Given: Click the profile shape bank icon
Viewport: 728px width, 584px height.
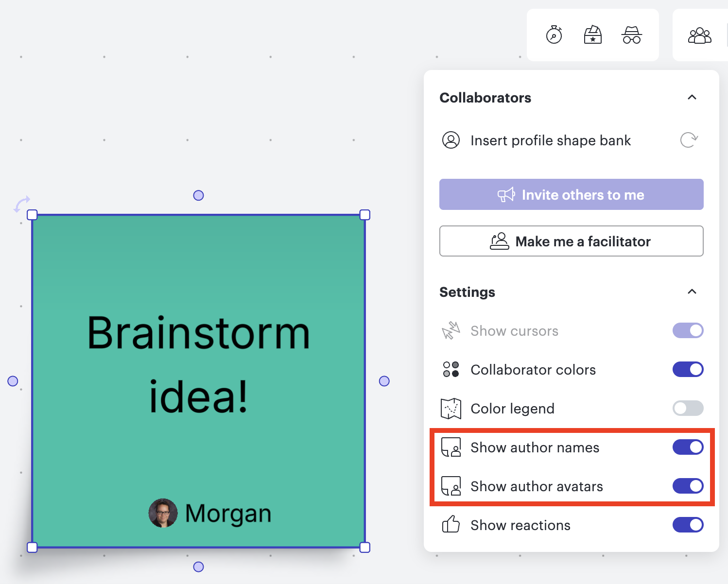Looking at the screenshot, I should click(x=451, y=140).
